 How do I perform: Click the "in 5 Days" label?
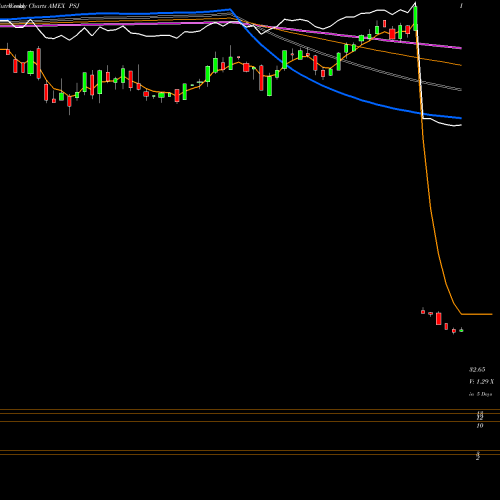[480, 394]
